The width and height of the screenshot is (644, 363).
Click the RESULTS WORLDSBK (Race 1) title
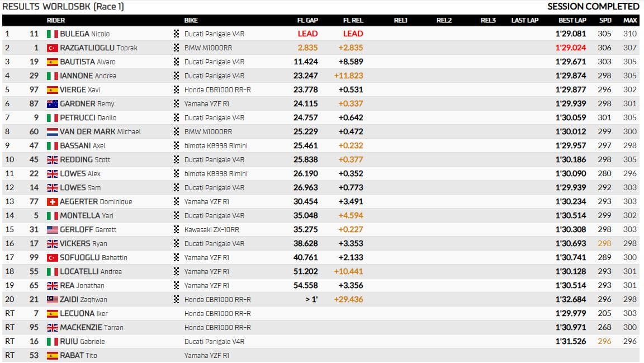(x=63, y=7)
